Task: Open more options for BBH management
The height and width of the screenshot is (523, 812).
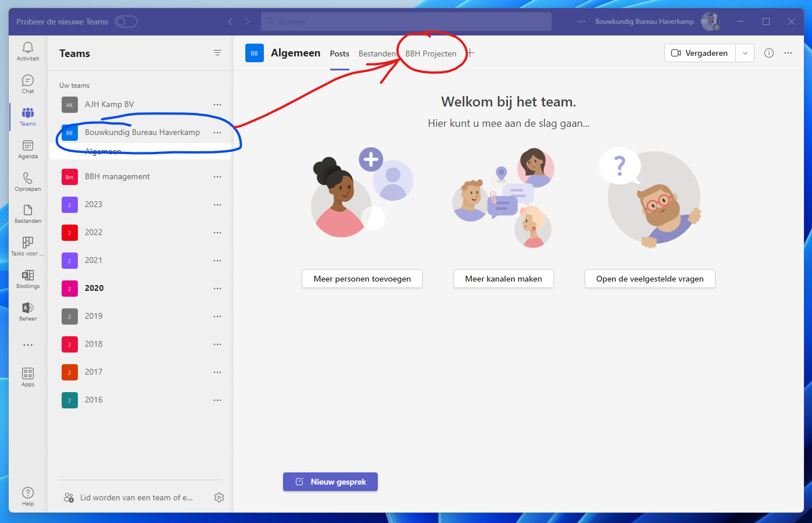Action: coord(217,177)
